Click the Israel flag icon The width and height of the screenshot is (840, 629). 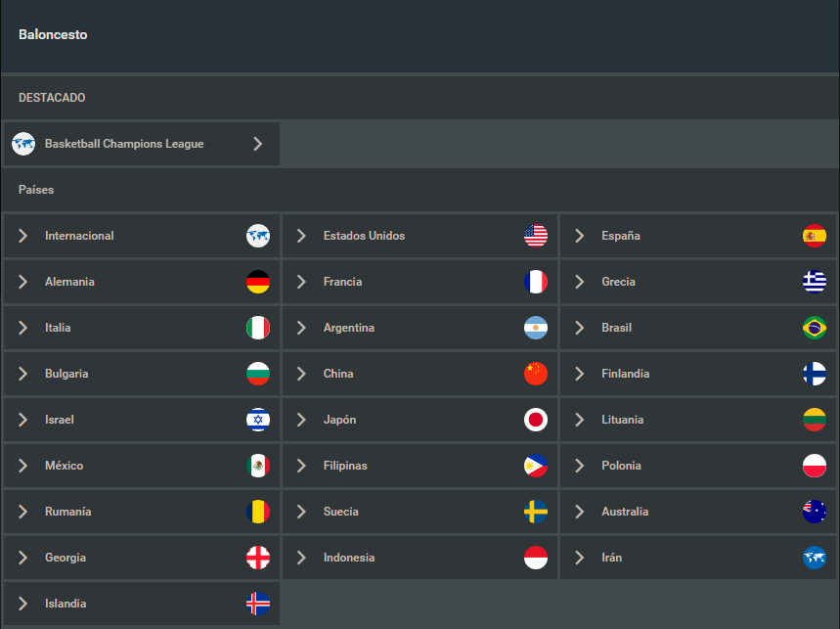coord(258,420)
